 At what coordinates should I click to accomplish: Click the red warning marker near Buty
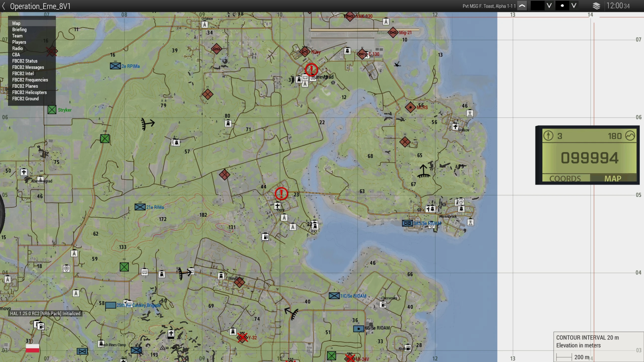coord(281,193)
